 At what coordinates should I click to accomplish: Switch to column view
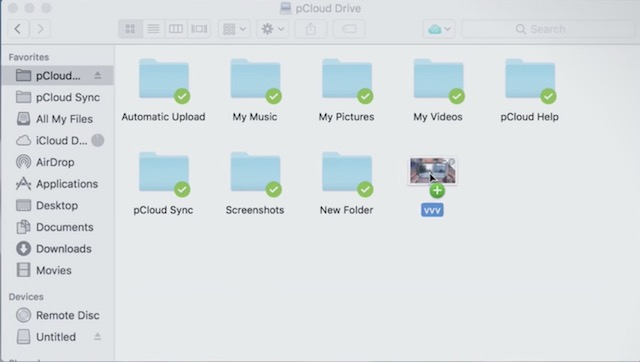click(176, 29)
